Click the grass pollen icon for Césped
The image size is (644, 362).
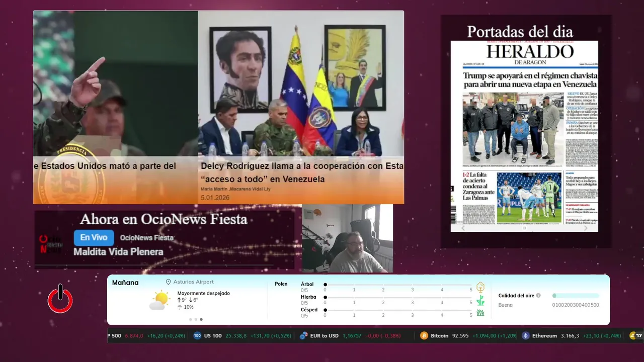pos(480,313)
